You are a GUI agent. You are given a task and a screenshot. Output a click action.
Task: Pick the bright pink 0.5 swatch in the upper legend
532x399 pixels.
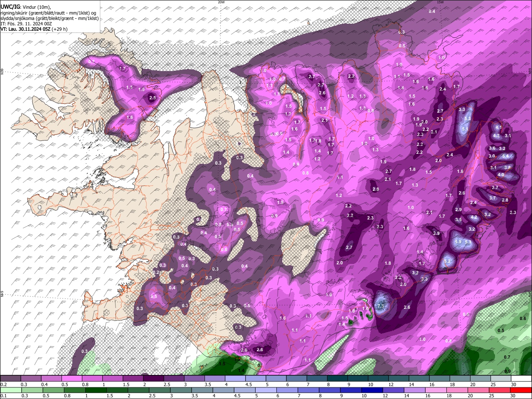pos(71,378)
